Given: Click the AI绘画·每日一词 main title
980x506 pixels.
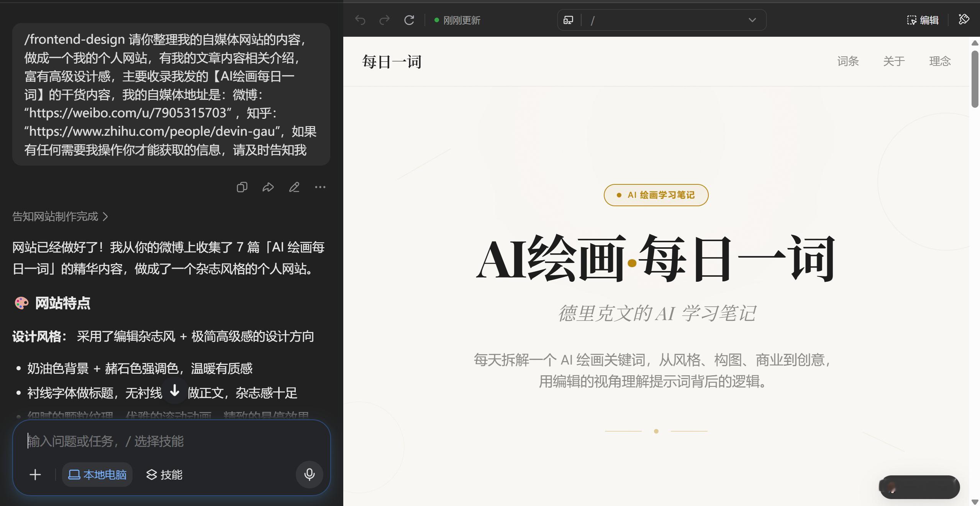Looking at the screenshot, I should point(656,259).
